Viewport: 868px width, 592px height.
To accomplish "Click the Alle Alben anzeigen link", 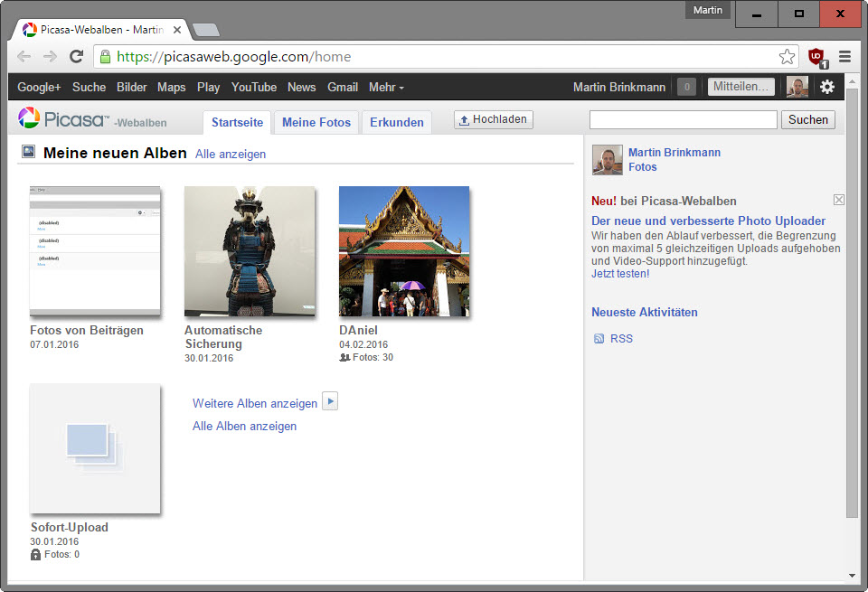I will (x=245, y=426).
